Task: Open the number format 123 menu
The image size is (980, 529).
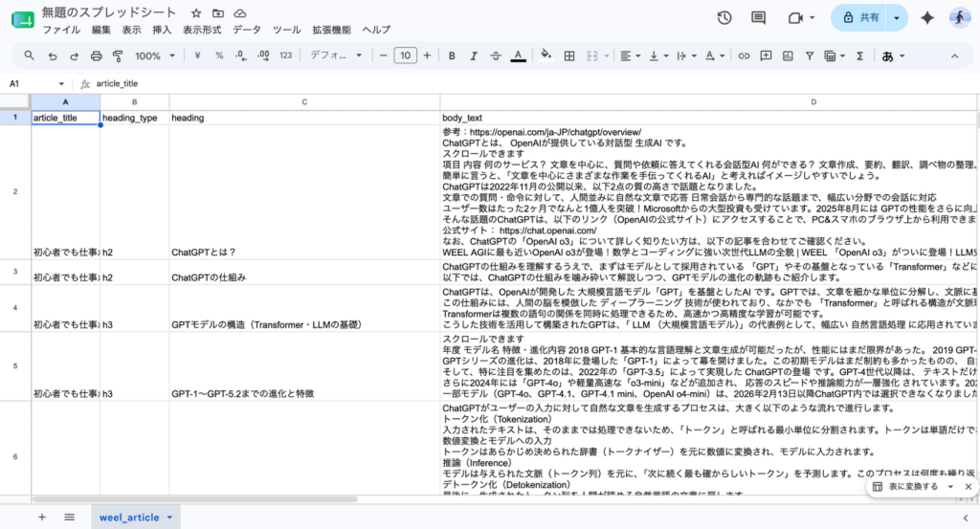Action: pyautogui.click(x=285, y=55)
